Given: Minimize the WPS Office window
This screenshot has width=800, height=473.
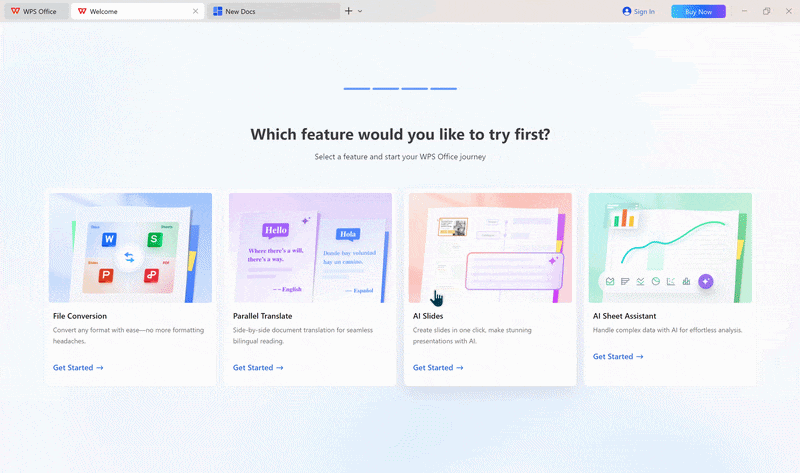Looking at the screenshot, I should (744, 11).
